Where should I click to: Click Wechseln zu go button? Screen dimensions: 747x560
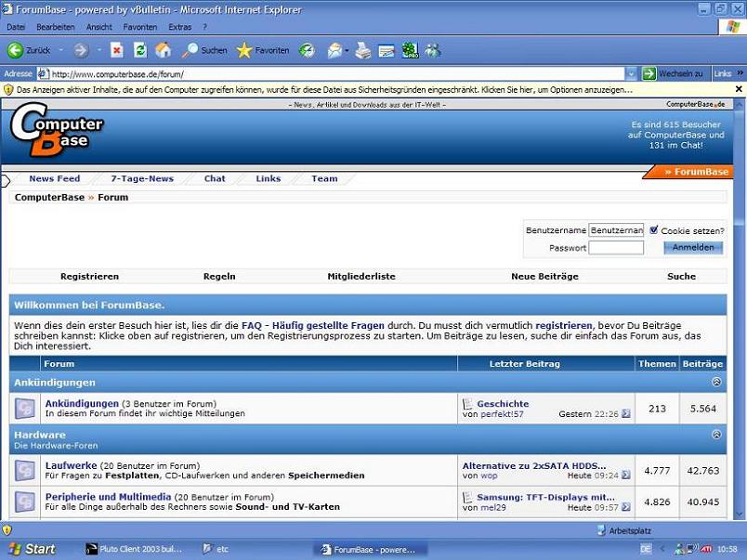[x=674, y=73]
